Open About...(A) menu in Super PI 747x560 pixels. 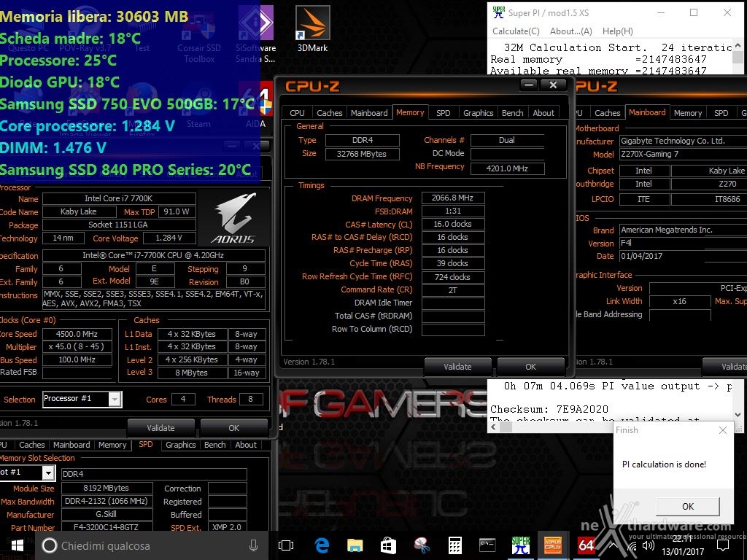570,31
